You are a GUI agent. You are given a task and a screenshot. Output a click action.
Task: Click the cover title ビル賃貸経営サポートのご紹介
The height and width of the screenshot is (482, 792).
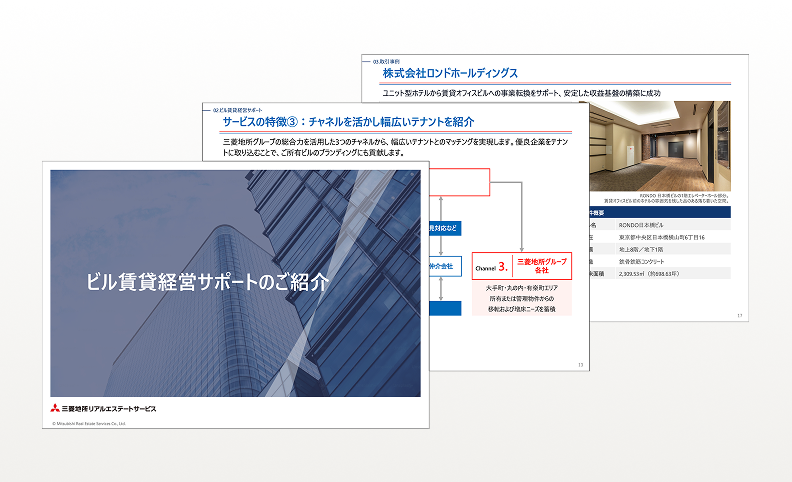pos(207,282)
